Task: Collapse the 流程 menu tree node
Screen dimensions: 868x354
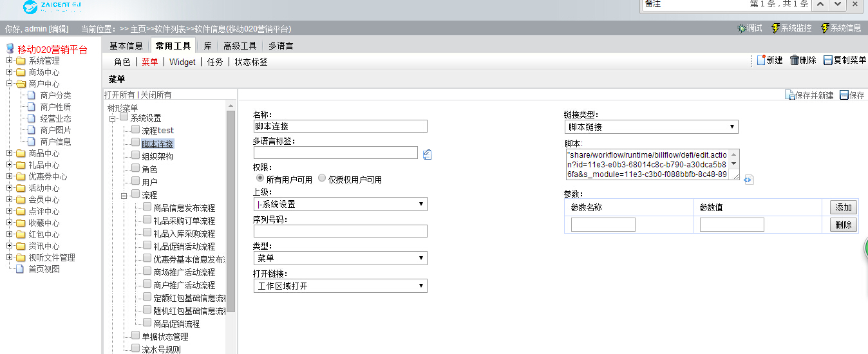Action: pos(124,195)
